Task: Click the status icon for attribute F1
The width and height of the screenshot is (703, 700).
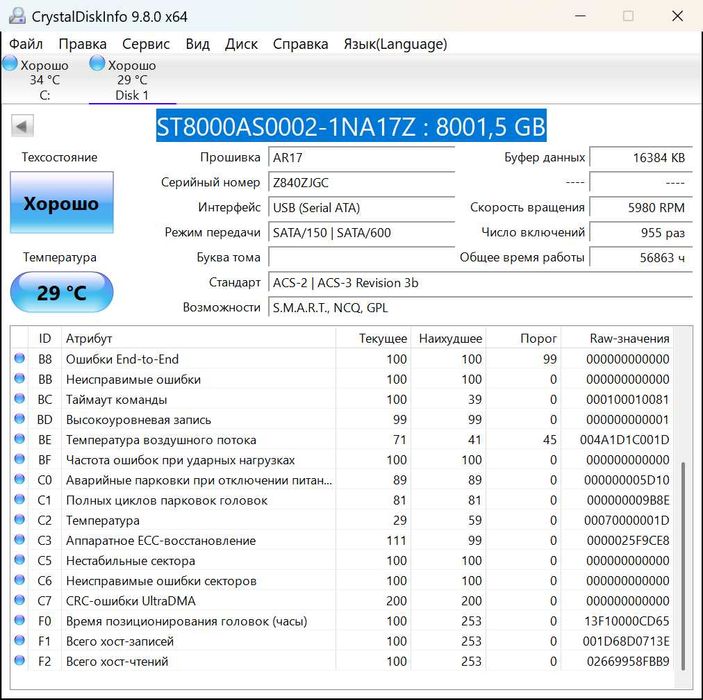Action: pos(19,641)
